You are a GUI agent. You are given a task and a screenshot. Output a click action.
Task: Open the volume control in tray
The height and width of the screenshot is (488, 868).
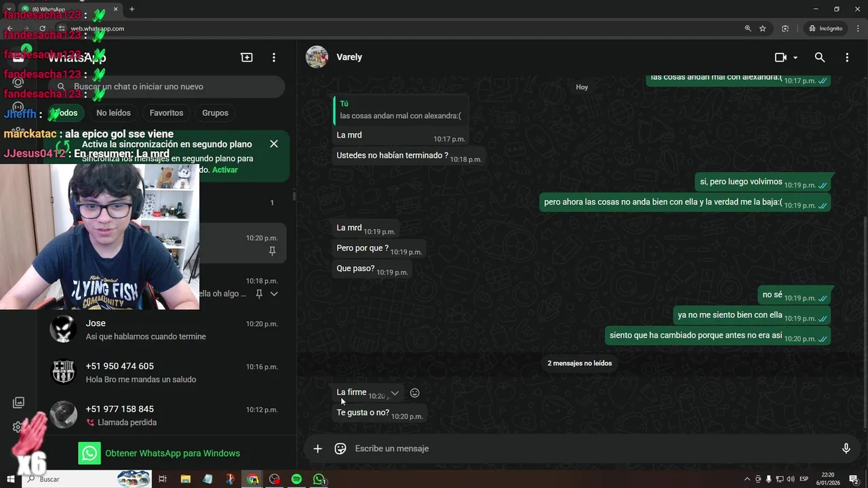[x=790, y=479]
